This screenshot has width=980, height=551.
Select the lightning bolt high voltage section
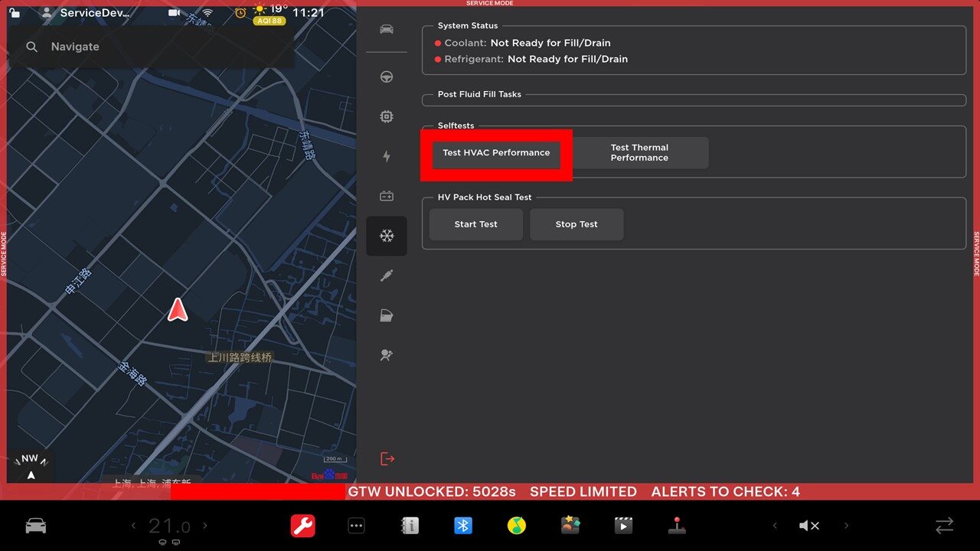coord(387,157)
